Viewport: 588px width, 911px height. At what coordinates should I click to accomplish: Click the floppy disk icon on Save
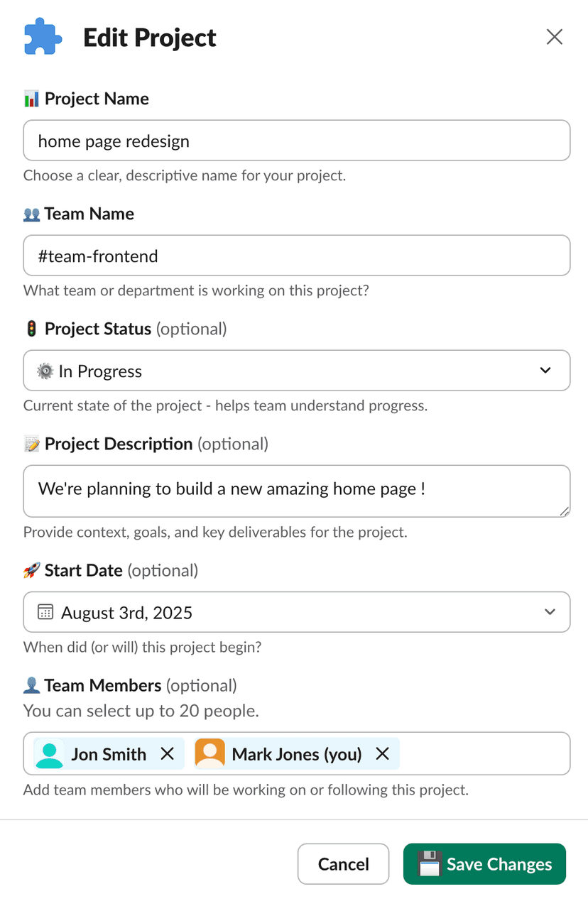pyautogui.click(x=429, y=864)
